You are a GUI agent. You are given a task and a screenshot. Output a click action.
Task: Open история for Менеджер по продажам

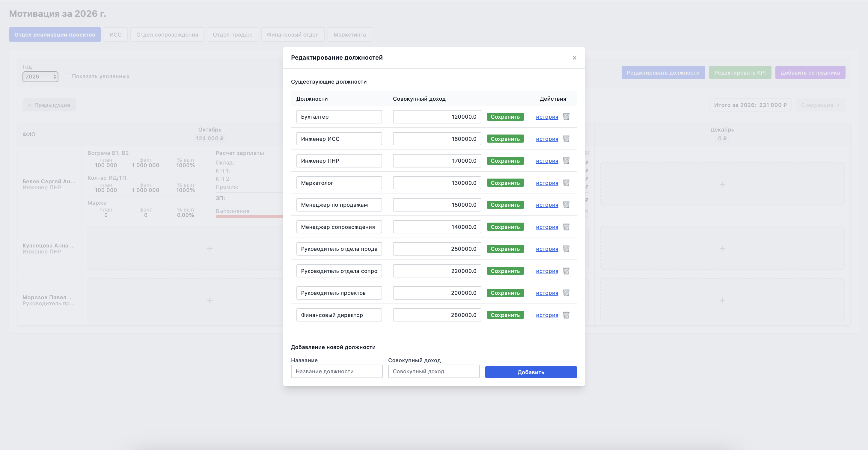point(547,205)
